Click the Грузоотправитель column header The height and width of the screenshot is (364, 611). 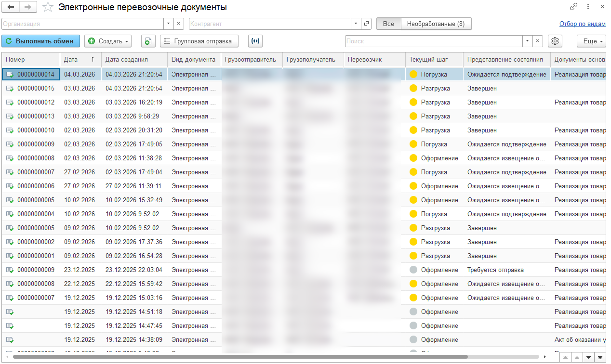252,60
